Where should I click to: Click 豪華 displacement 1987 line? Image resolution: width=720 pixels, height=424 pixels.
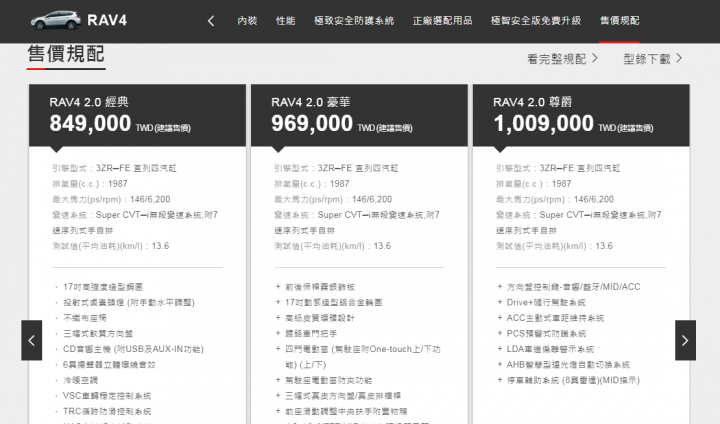tap(312, 184)
